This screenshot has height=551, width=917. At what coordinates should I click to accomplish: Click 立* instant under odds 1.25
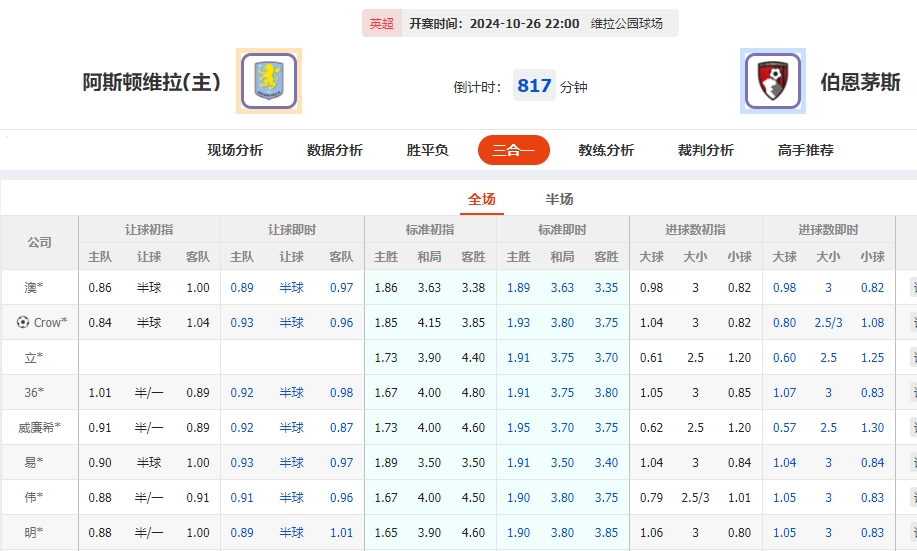coord(872,358)
